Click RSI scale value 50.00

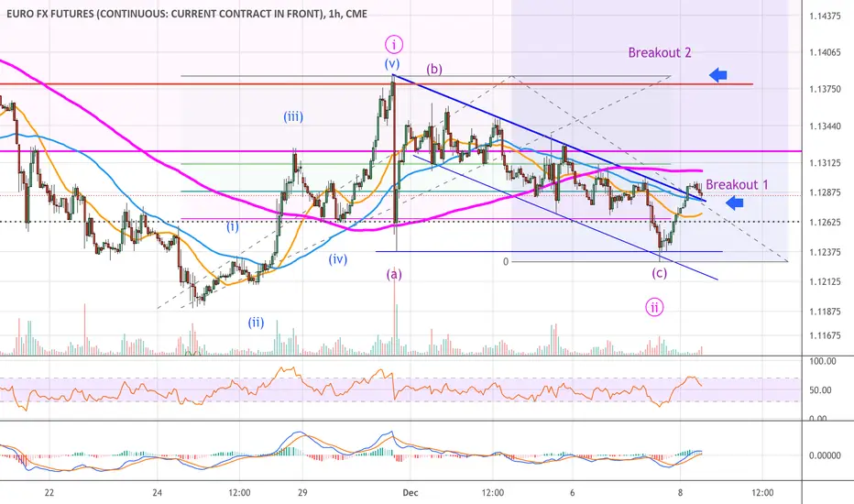coord(821,390)
